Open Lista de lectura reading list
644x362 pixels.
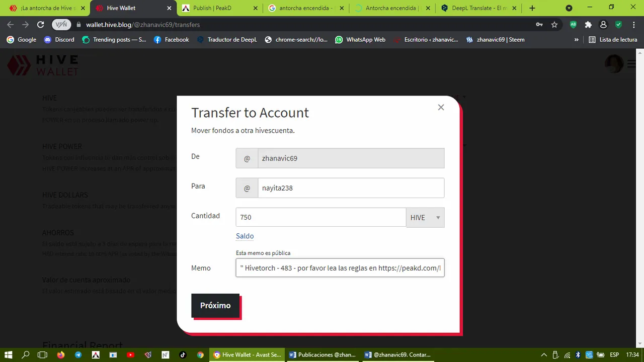(613, 40)
